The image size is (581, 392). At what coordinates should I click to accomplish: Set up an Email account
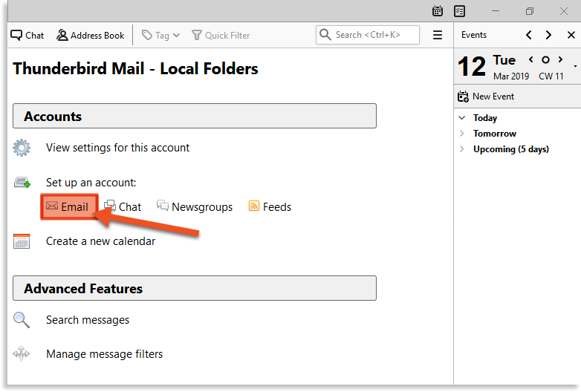click(68, 207)
